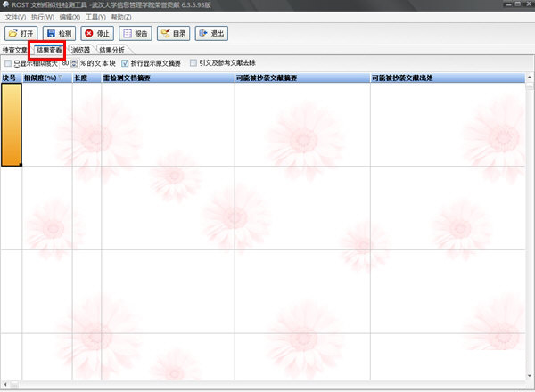The width and height of the screenshot is (535, 392).
Task: Select the 浏览器 tab
Action: [81, 51]
